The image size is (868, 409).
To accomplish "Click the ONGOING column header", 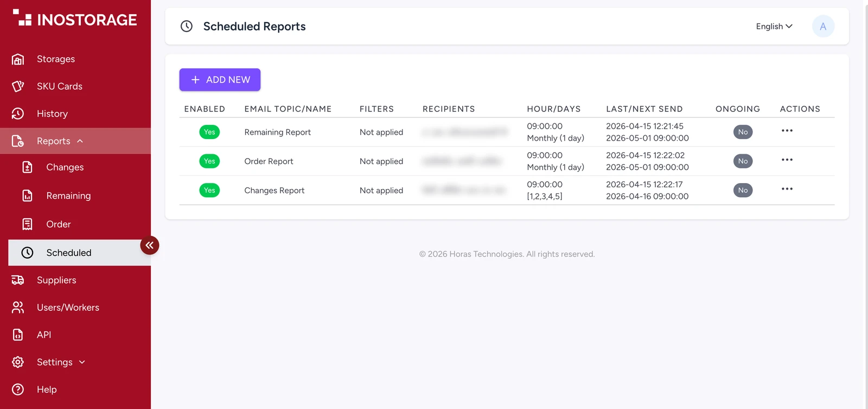I will [738, 109].
